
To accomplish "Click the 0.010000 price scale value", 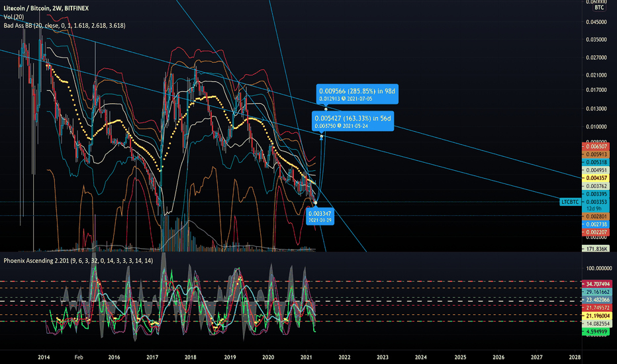I will tap(596, 126).
